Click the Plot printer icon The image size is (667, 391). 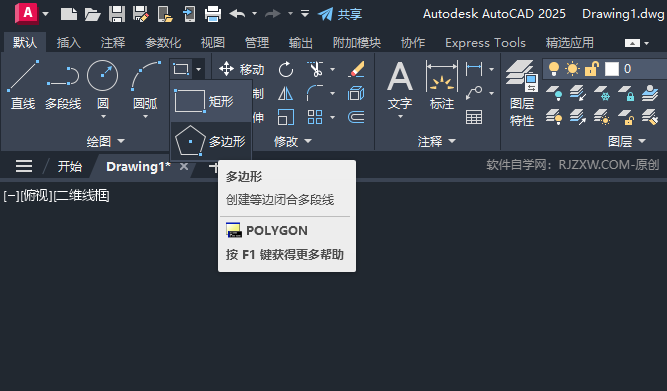[213, 14]
